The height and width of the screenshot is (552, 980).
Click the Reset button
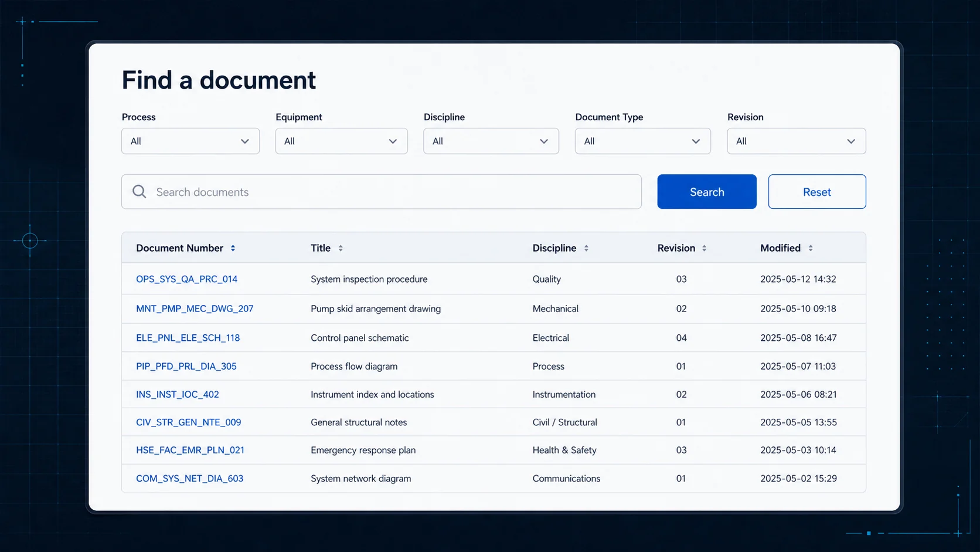click(817, 192)
